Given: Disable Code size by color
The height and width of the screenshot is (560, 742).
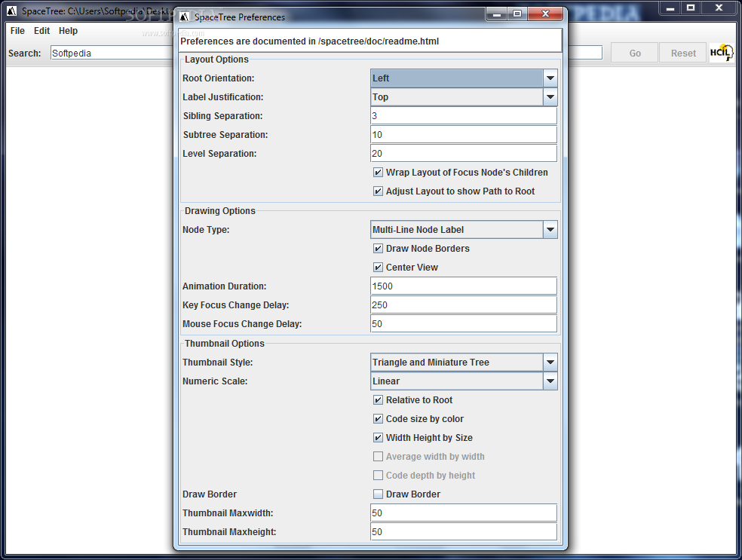Looking at the screenshot, I should [x=378, y=419].
